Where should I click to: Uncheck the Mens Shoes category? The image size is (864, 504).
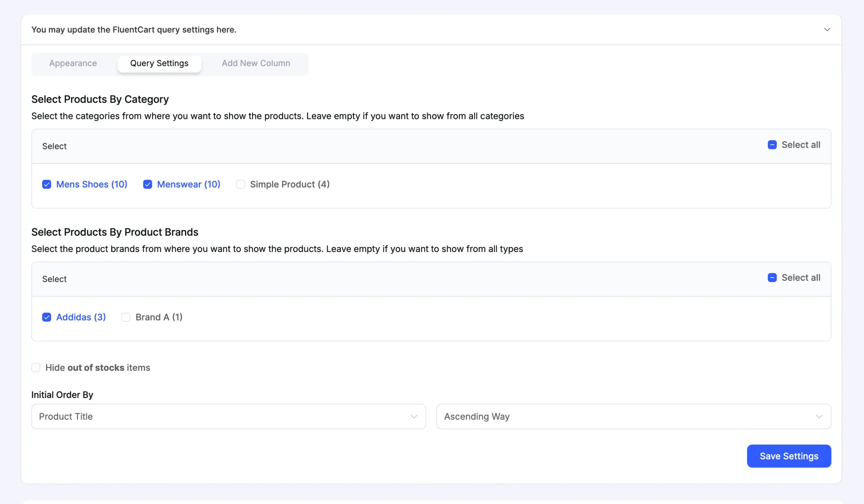pyautogui.click(x=47, y=184)
